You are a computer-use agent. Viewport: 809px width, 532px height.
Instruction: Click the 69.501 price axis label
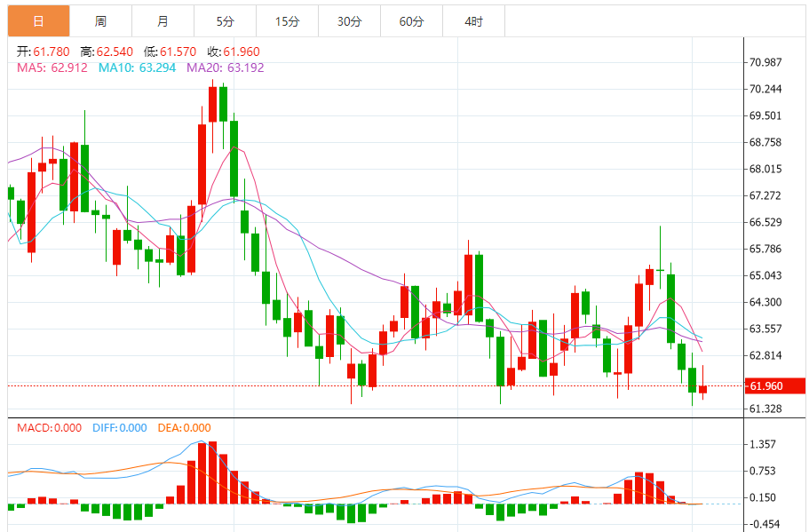point(765,115)
